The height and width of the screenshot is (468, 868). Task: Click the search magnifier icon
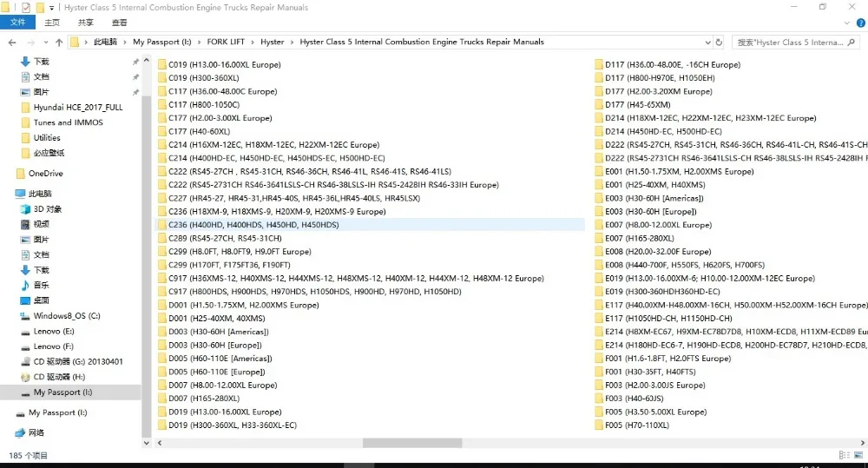[x=851, y=42]
